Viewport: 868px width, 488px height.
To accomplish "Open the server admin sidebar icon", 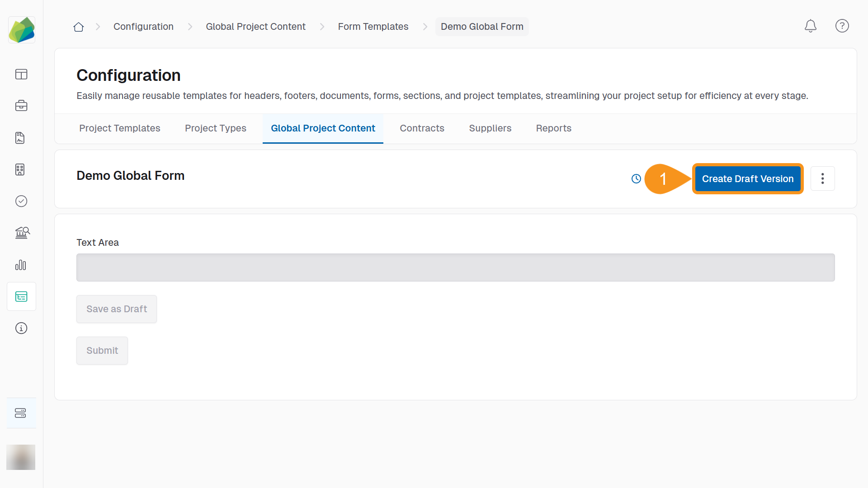I will coord(21,413).
